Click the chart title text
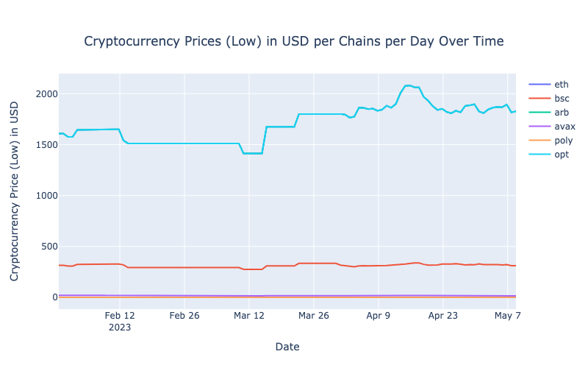This screenshot has width=588, height=368. 293,41
